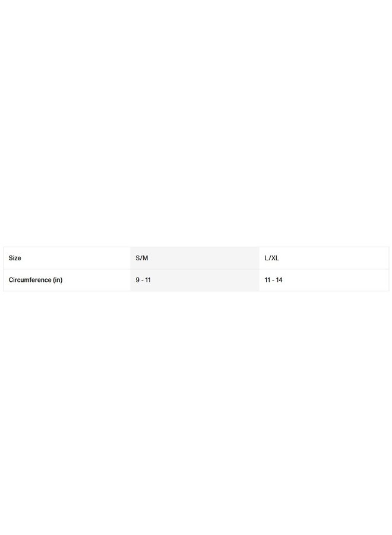This screenshot has height=535, width=392.
Task: Click the letter 'S' in S/M
Action: pos(138,258)
